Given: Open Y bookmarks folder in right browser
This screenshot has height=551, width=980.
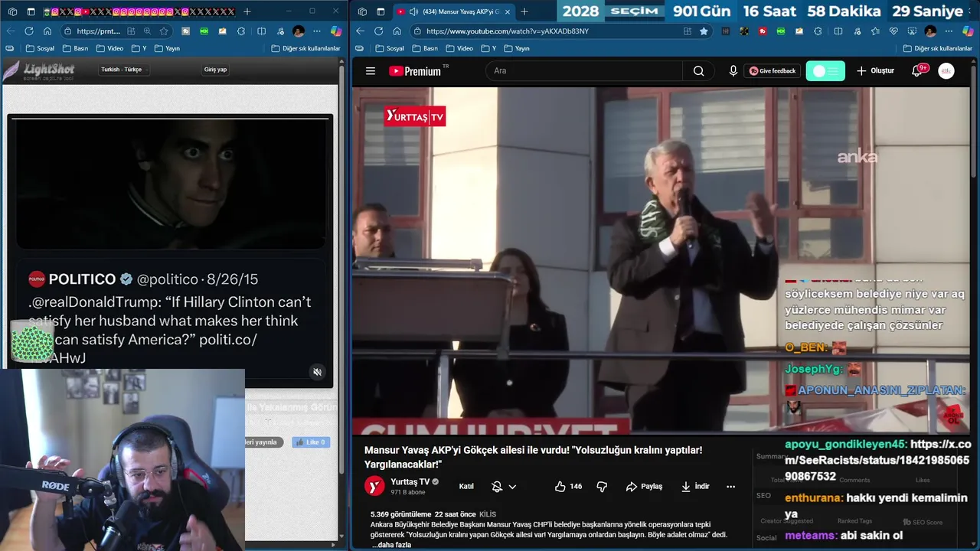Looking at the screenshot, I should pos(488,48).
